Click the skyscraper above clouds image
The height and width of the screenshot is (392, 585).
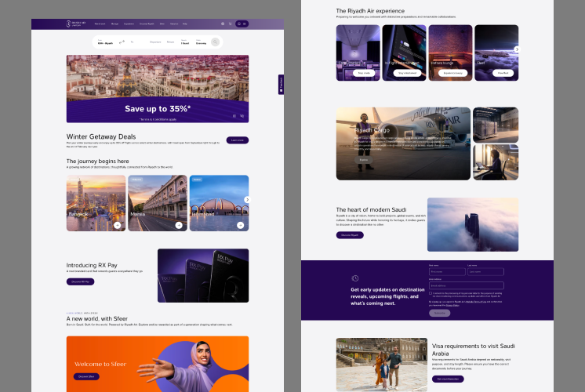[x=473, y=224]
